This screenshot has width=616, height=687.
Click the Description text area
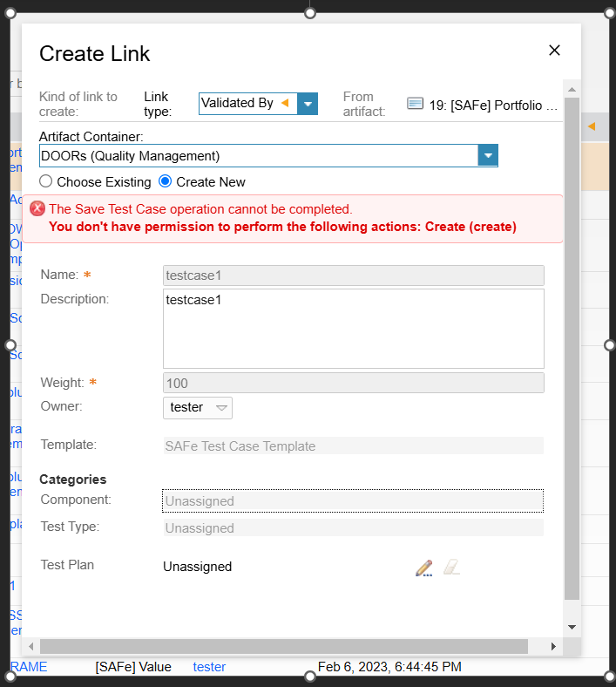click(353, 329)
